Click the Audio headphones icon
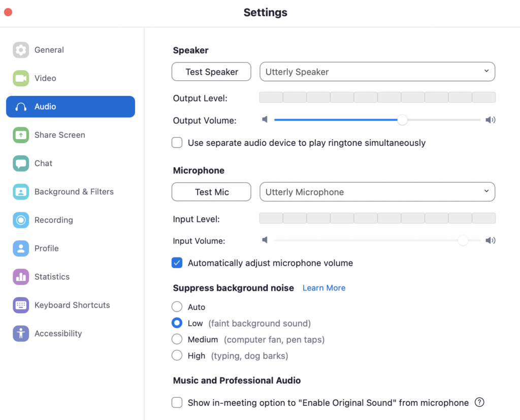The height and width of the screenshot is (420, 520). coord(21,107)
